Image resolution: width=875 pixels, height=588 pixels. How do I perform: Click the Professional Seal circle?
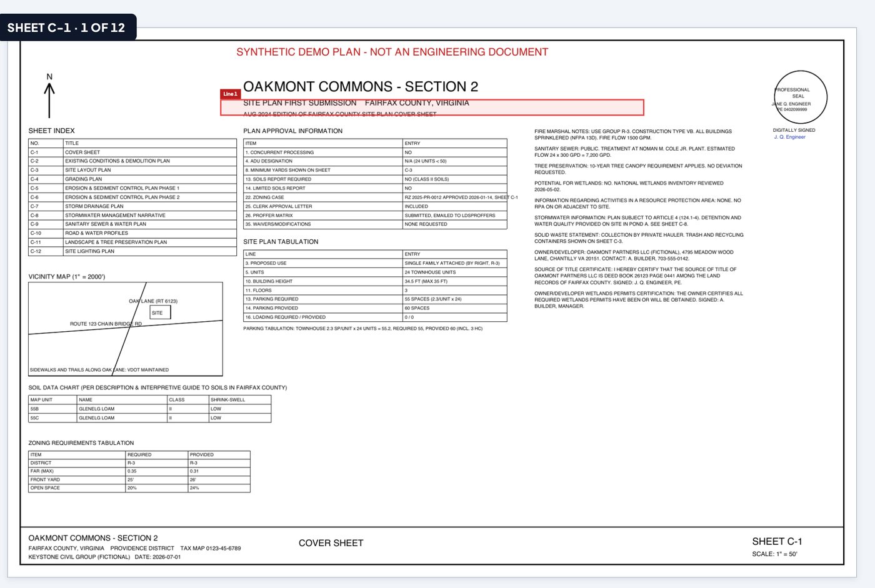(801, 97)
